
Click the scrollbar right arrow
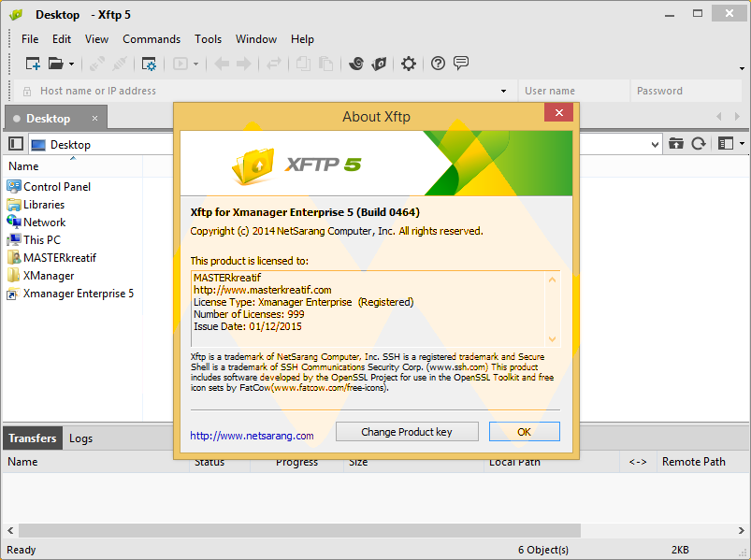pos(741,530)
